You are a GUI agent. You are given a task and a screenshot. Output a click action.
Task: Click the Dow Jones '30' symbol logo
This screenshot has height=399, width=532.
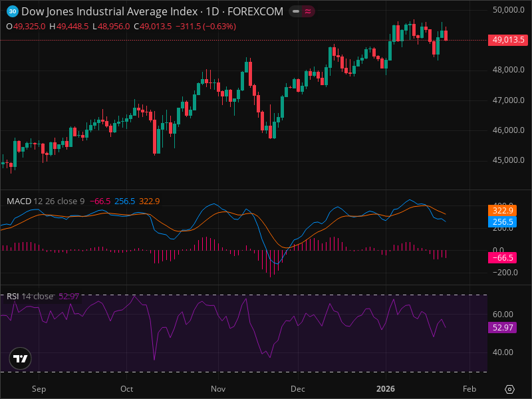coord(13,11)
